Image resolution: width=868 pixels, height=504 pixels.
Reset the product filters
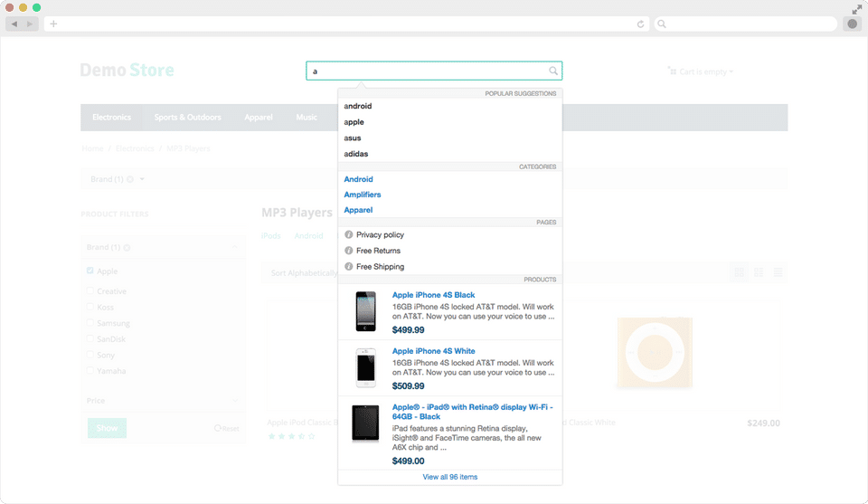pyautogui.click(x=226, y=428)
